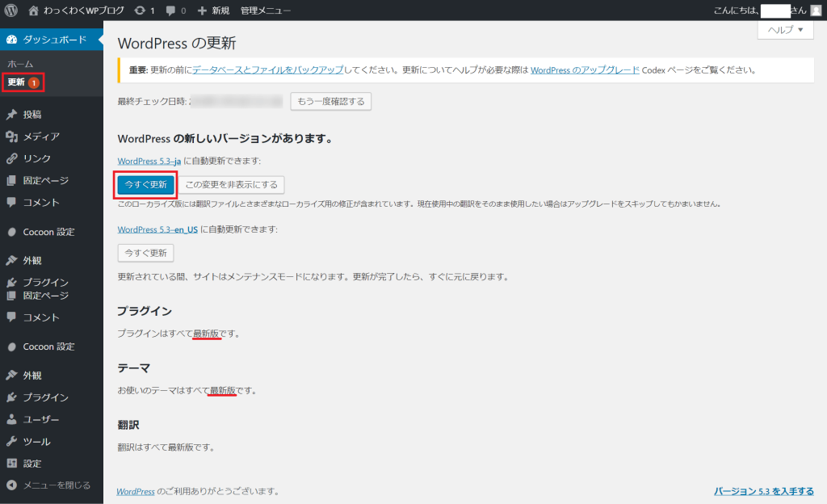Screen dimensions: 827x504
Task: Click the WordPress logo in the admin bar
Action: click(11, 10)
